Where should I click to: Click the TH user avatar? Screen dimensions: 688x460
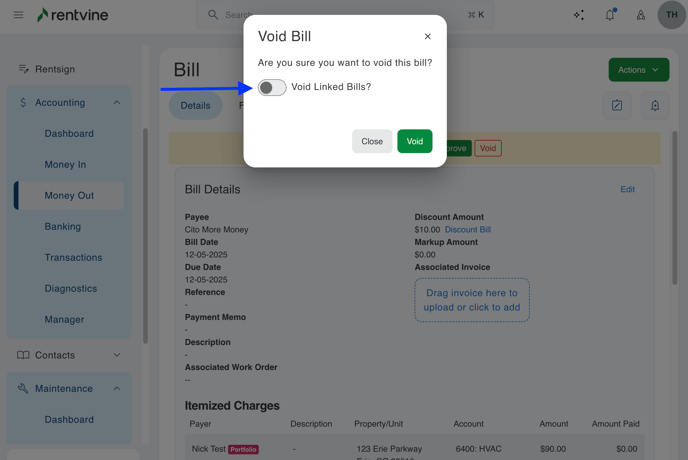click(671, 15)
